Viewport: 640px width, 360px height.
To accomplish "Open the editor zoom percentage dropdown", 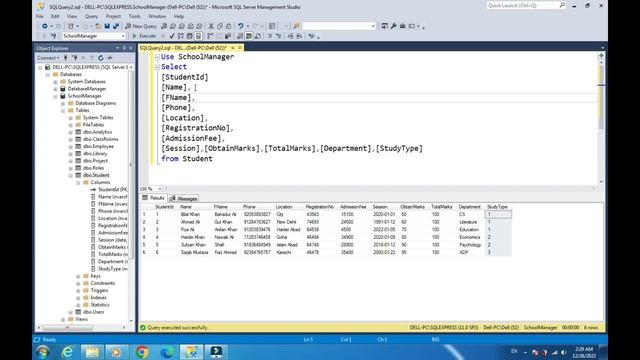I will [160, 189].
